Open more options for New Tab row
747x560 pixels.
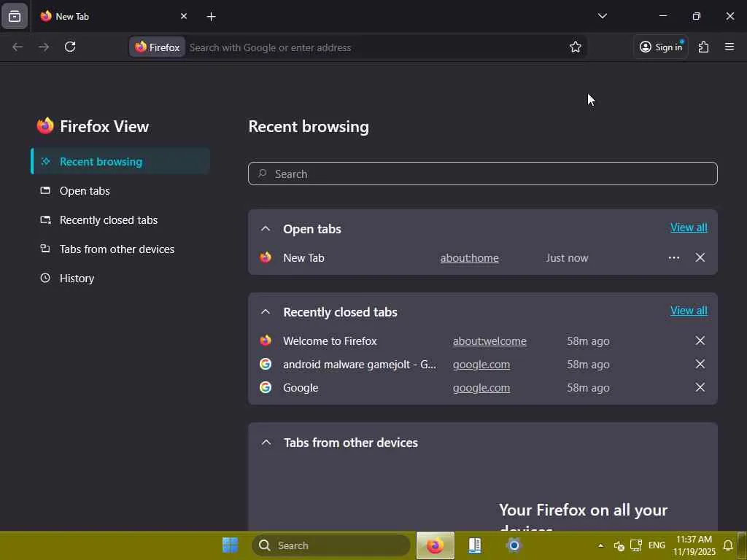coord(673,257)
